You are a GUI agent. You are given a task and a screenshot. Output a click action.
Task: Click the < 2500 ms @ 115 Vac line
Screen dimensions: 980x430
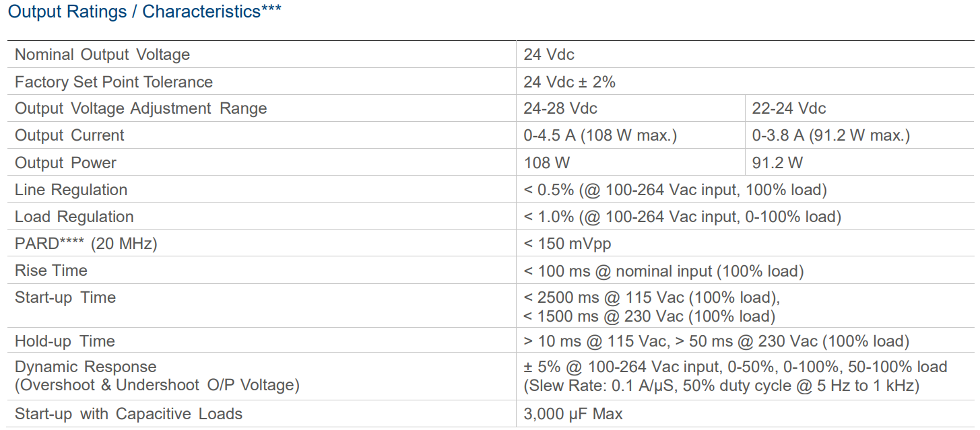click(x=651, y=297)
